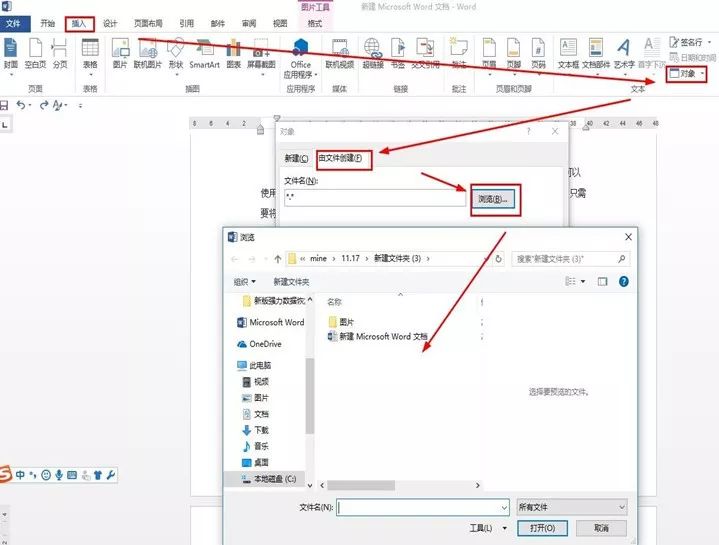Click the 11.17 breadcrumb folder
This screenshot has width=719, height=545.
pos(350,259)
